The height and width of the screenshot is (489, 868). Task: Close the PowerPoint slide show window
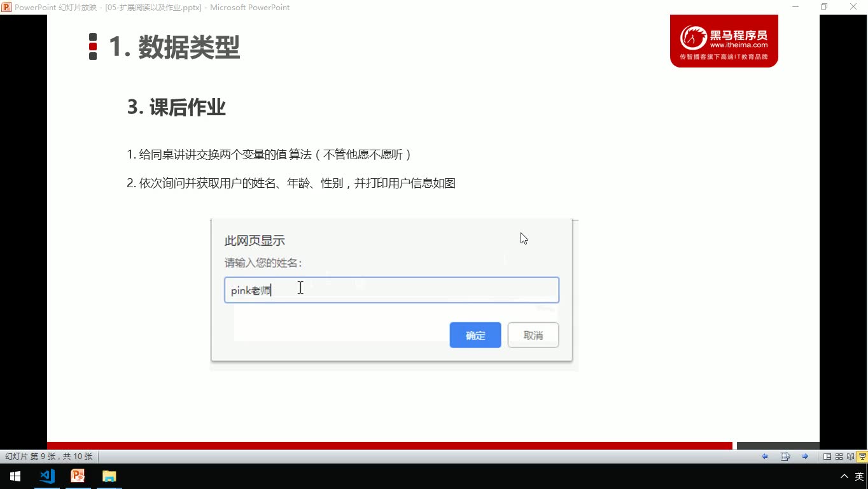click(853, 7)
